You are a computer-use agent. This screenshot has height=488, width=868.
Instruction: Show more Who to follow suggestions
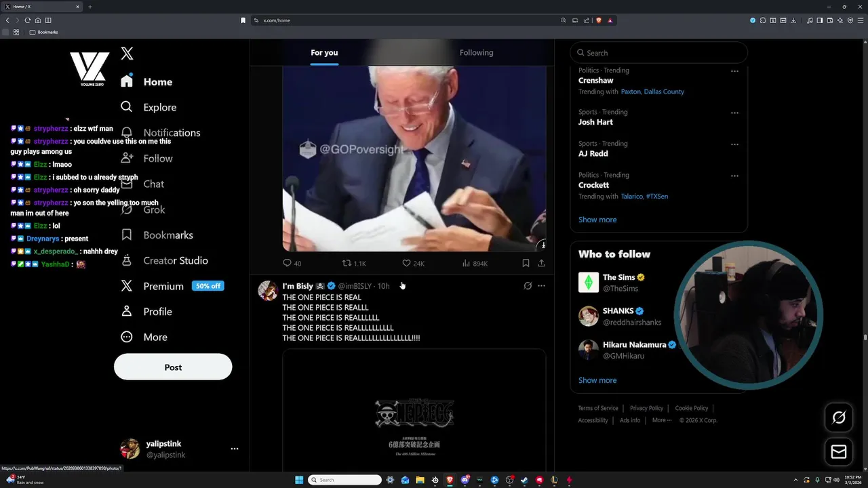[597, 380]
